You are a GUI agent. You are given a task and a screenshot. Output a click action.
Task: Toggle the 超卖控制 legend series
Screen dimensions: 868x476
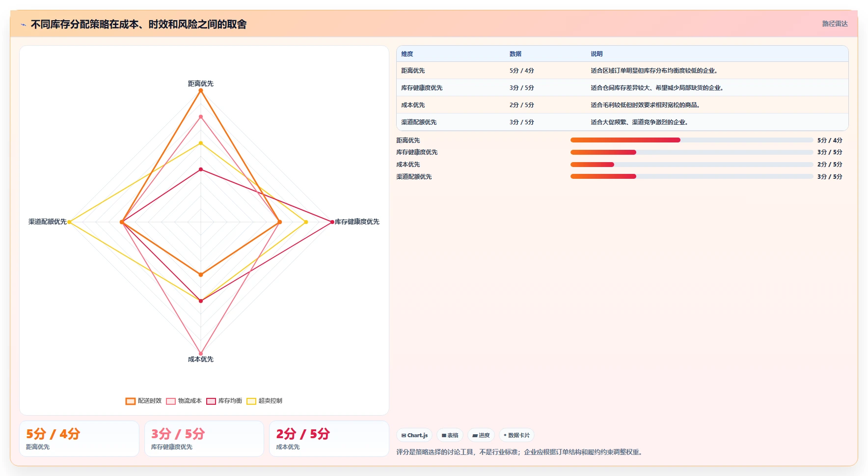pyautogui.click(x=264, y=401)
